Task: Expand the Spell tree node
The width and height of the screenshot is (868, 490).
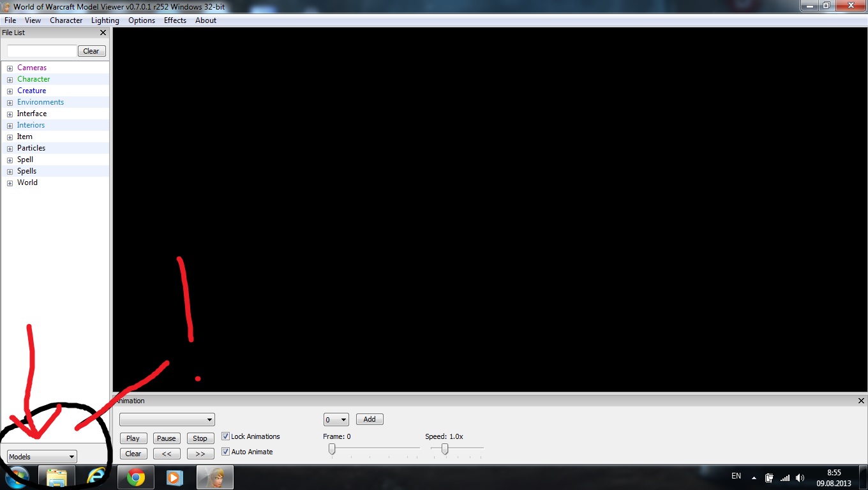Action: point(10,160)
